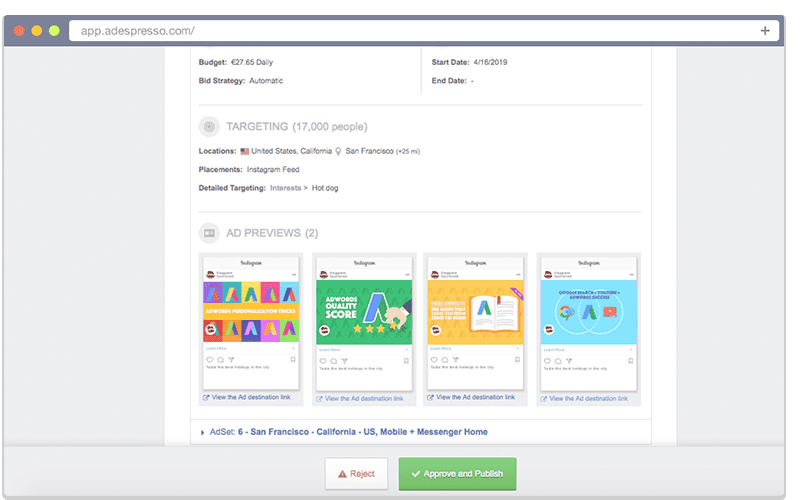Screen dimensions: 800x500
Task: Click the Targeting section target icon
Action: point(209,127)
